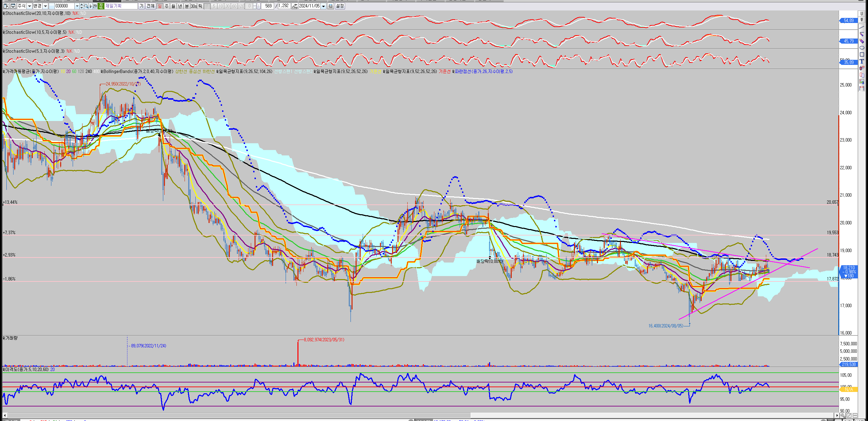This screenshot has width=868, height=421.
Task: Select the horizontal range measure tool
Action: pyautogui.click(x=862, y=88)
